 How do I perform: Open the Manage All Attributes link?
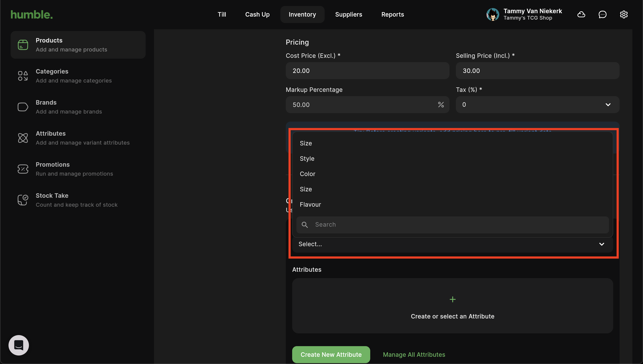coord(414,354)
